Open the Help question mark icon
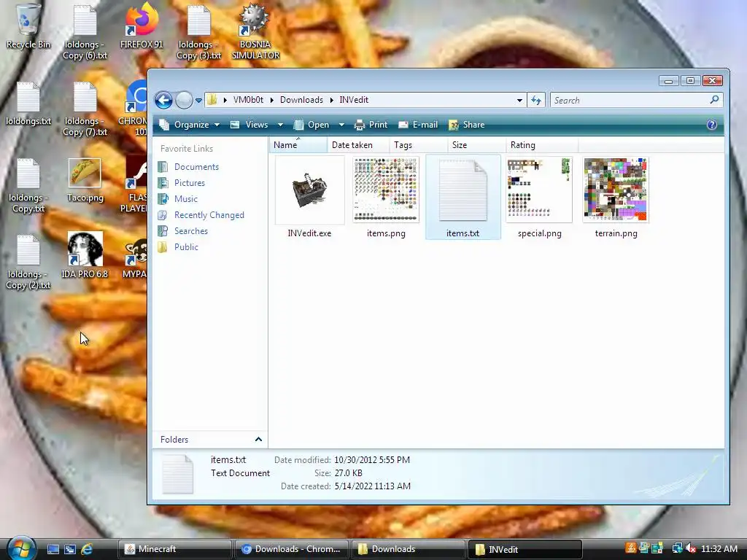The height and width of the screenshot is (560, 747). 712,125
